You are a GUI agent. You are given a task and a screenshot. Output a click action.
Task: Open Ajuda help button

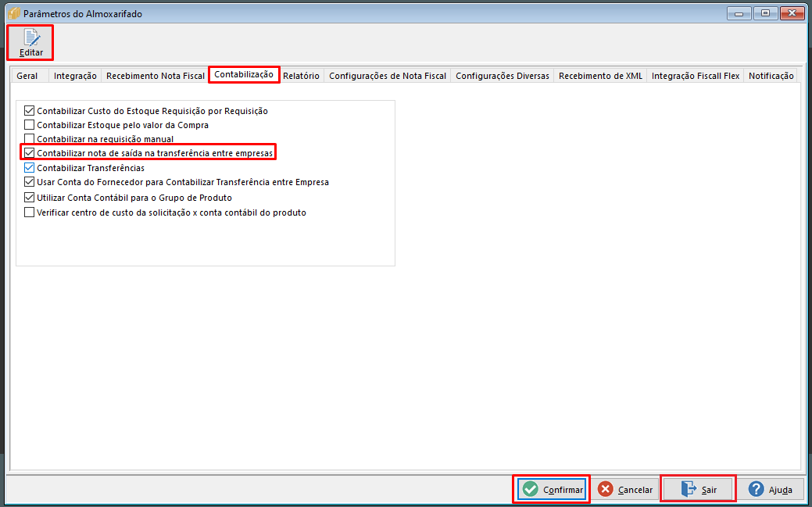point(770,489)
